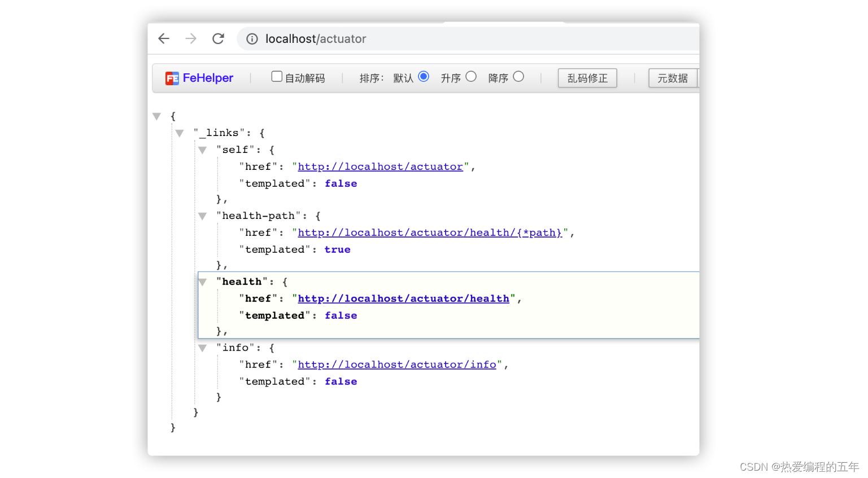868x478 pixels.
Task: Go forward with the browser forward arrow
Action: tap(191, 38)
